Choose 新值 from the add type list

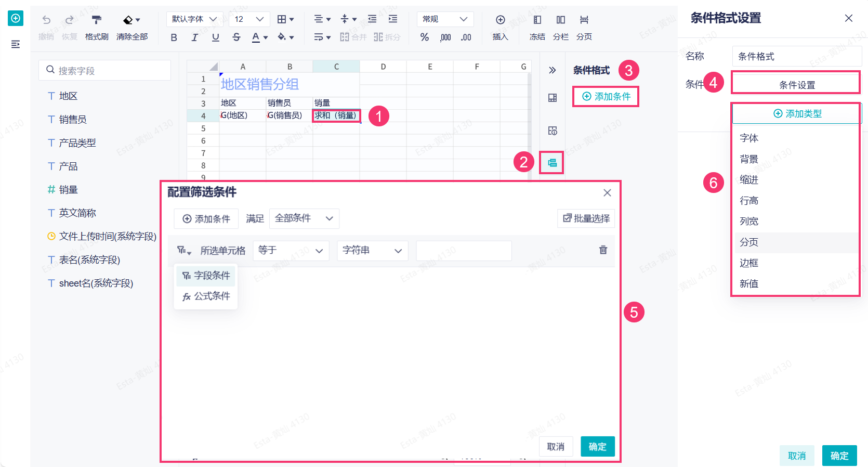[x=795, y=284]
